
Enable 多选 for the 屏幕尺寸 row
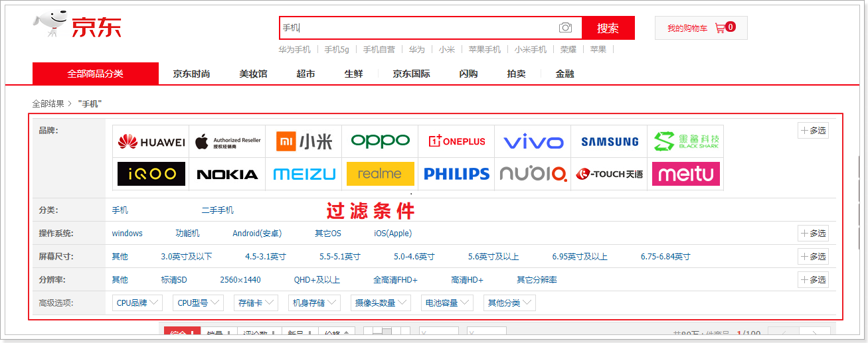813,257
